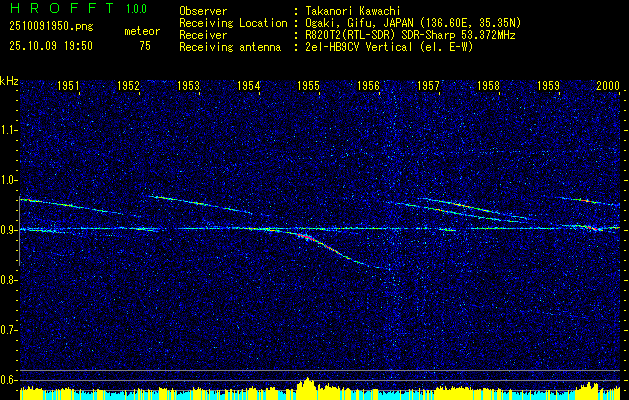The height and width of the screenshot is (400, 629).
Task: Click time marker 1956
Action: 368,86
